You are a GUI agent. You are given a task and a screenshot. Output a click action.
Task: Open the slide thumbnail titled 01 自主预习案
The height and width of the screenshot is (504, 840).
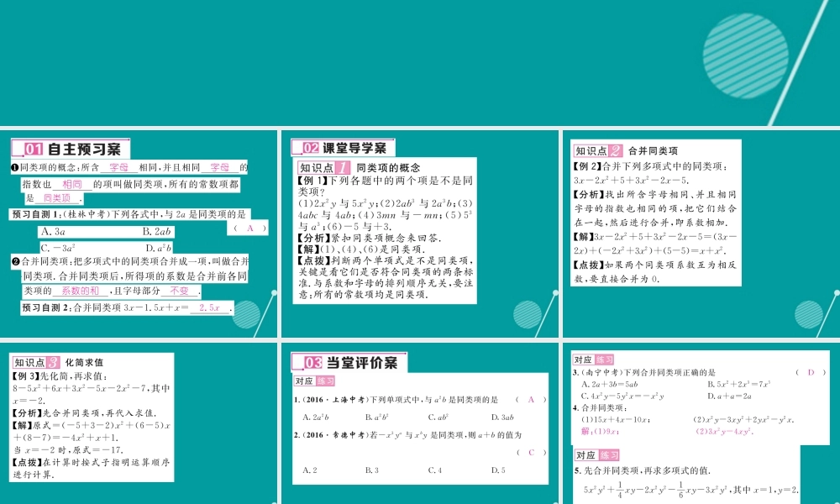(139, 234)
